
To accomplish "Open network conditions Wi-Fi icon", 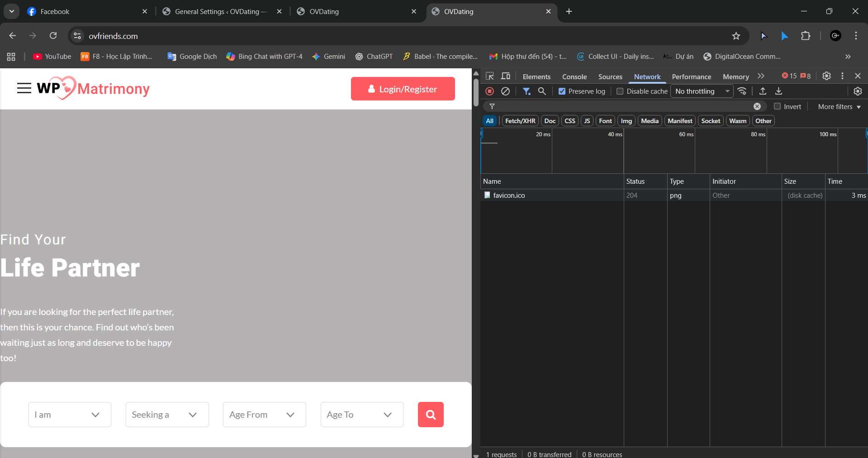I will point(742,91).
